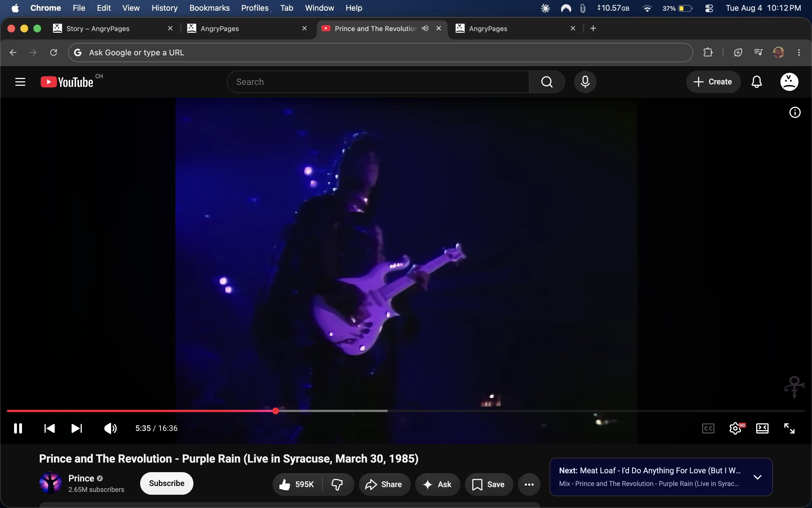
Task: Open the History menu
Action: click(x=164, y=8)
